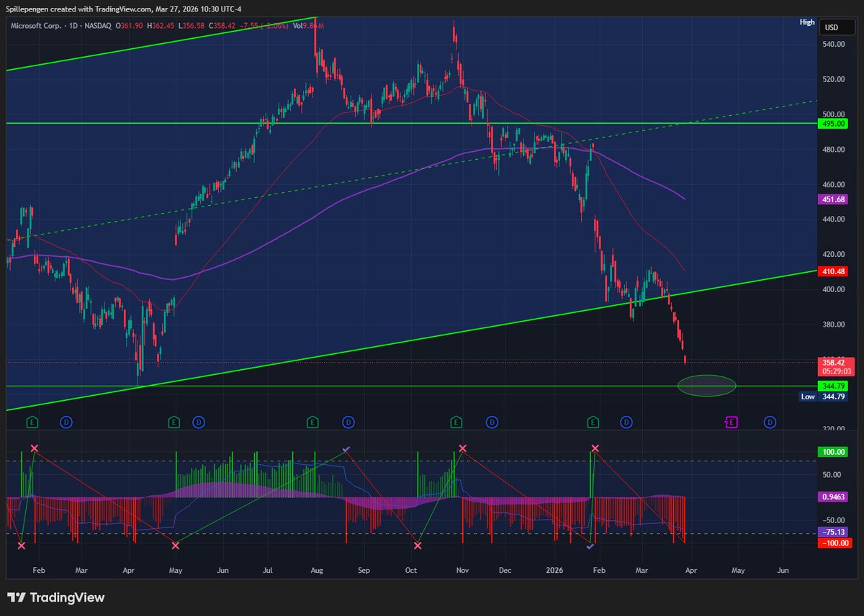This screenshot has height=616, width=864.
Task: Click the Sep label on time axis
Action: coord(363,570)
